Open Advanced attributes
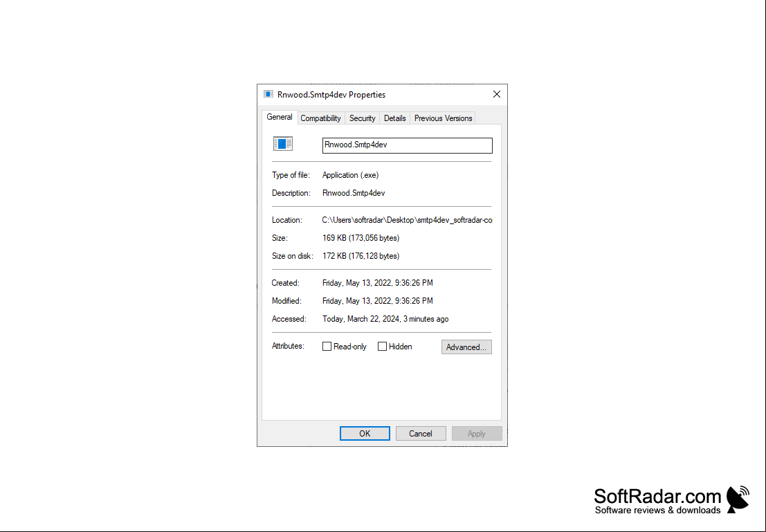The width and height of the screenshot is (766, 532). tap(466, 347)
